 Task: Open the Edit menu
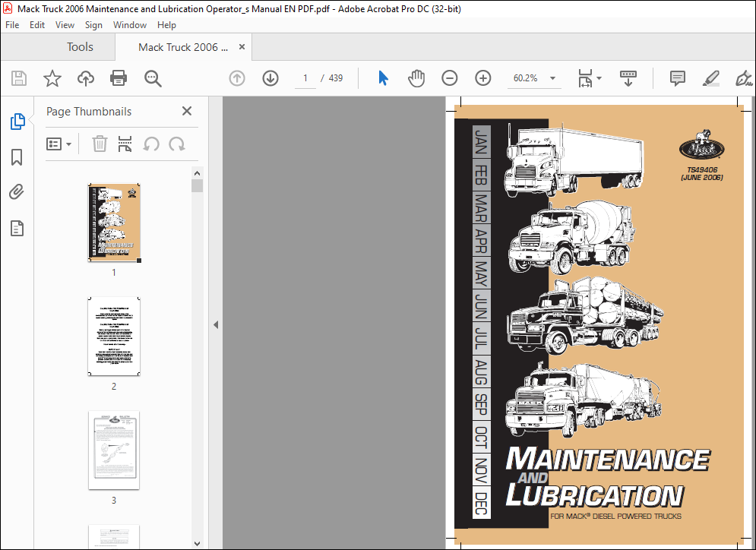(37, 25)
